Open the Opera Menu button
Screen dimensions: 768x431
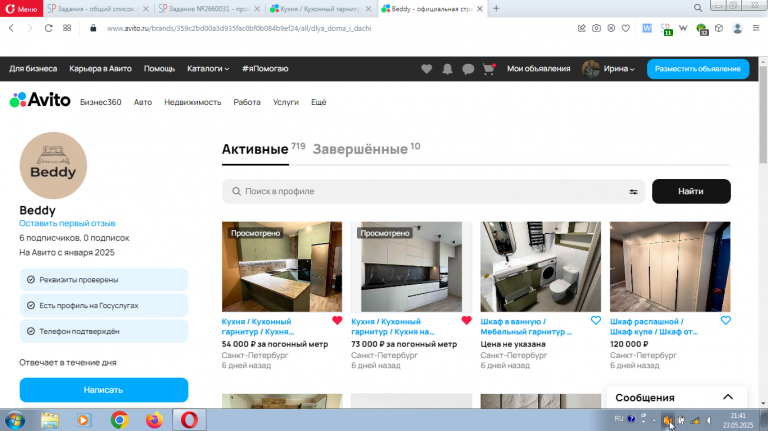coord(22,9)
